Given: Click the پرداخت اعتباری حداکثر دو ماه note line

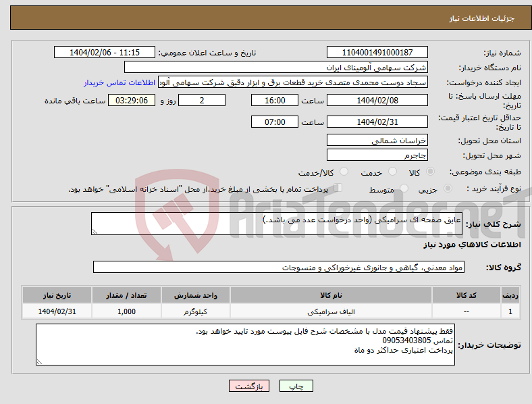Looking at the screenshot, I should tap(404, 350).
